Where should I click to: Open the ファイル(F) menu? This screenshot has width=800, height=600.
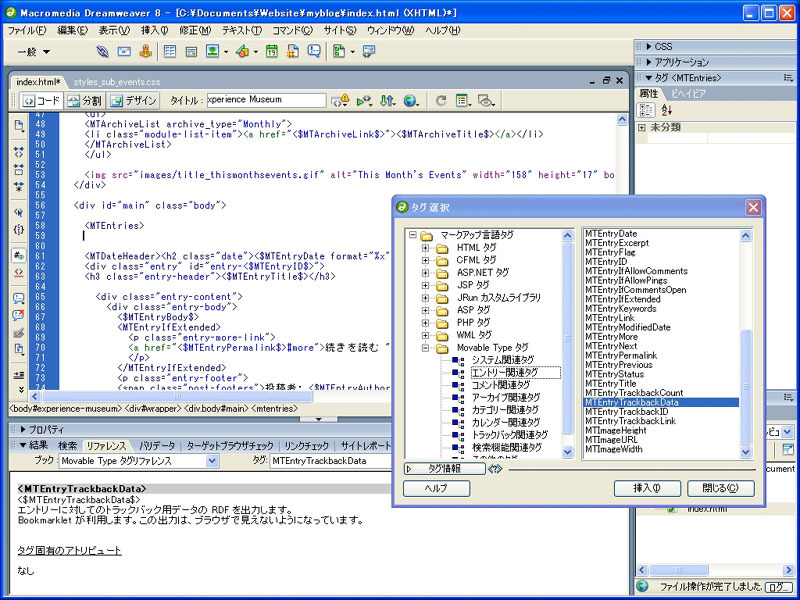[x=27, y=31]
